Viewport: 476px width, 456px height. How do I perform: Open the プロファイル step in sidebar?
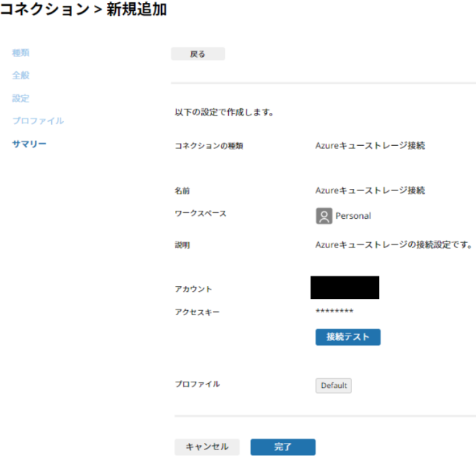[x=38, y=121]
